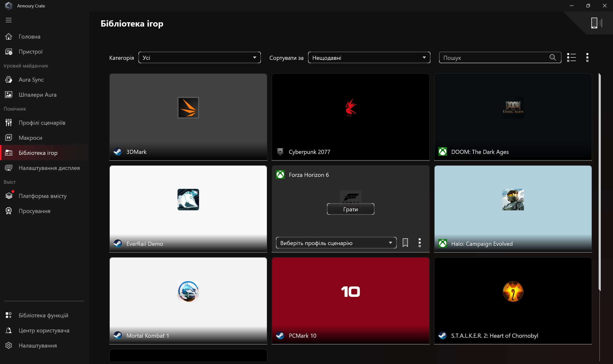Open Налаштування at the sidebar bottom

point(38,345)
